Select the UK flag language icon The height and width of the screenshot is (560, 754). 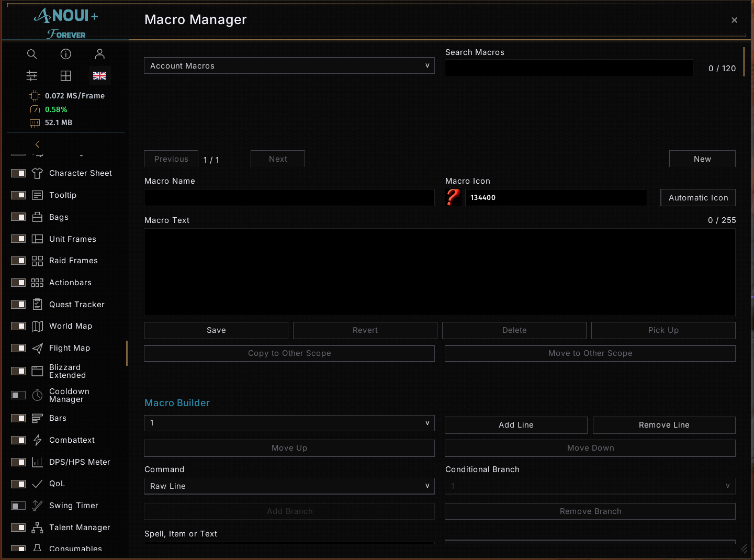coord(100,76)
